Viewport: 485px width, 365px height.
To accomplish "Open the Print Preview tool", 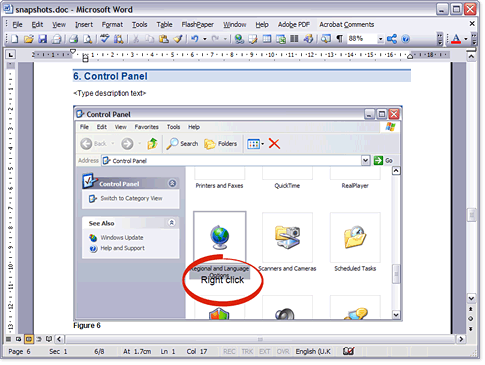I will (87, 39).
